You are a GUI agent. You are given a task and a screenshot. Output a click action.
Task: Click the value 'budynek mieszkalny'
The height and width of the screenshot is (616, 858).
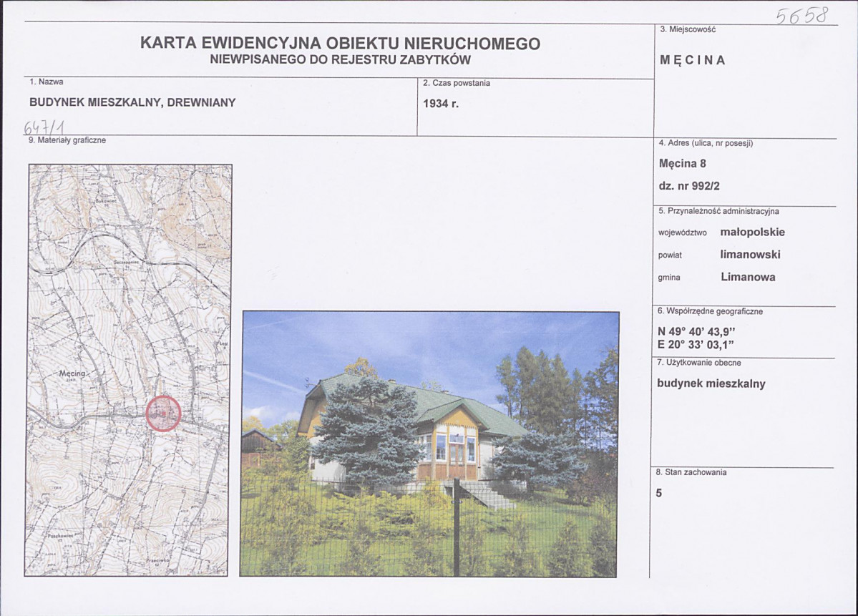[711, 383]
